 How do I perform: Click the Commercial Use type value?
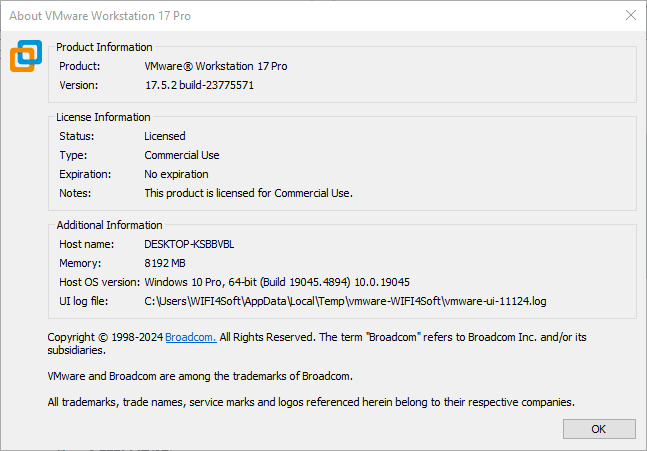(x=182, y=155)
